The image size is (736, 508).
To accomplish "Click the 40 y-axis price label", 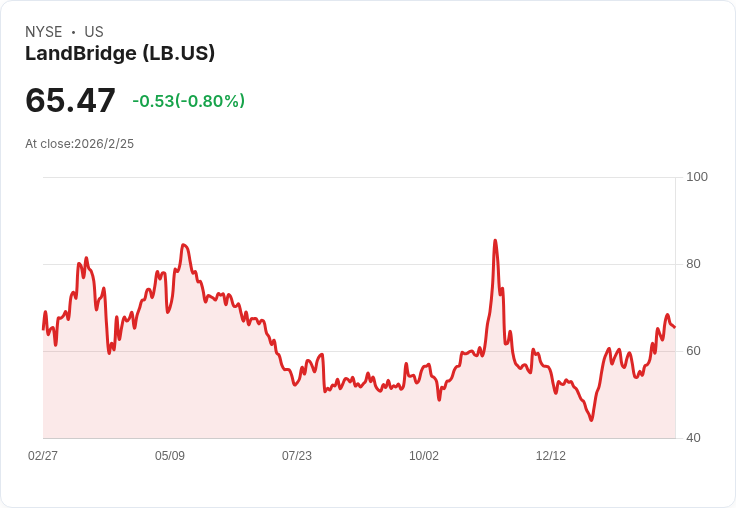I will point(693,438).
